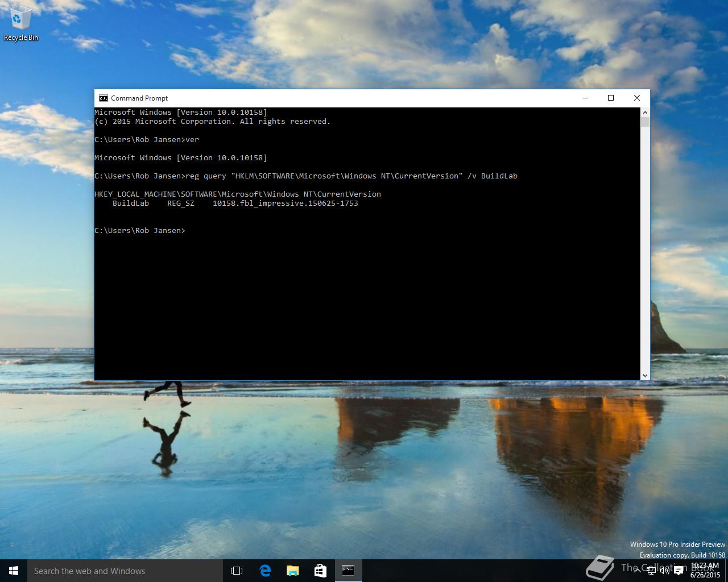Click the last C:\Users\Rob Jansen> prompt
The height and width of the screenshot is (582, 728).
(x=140, y=230)
